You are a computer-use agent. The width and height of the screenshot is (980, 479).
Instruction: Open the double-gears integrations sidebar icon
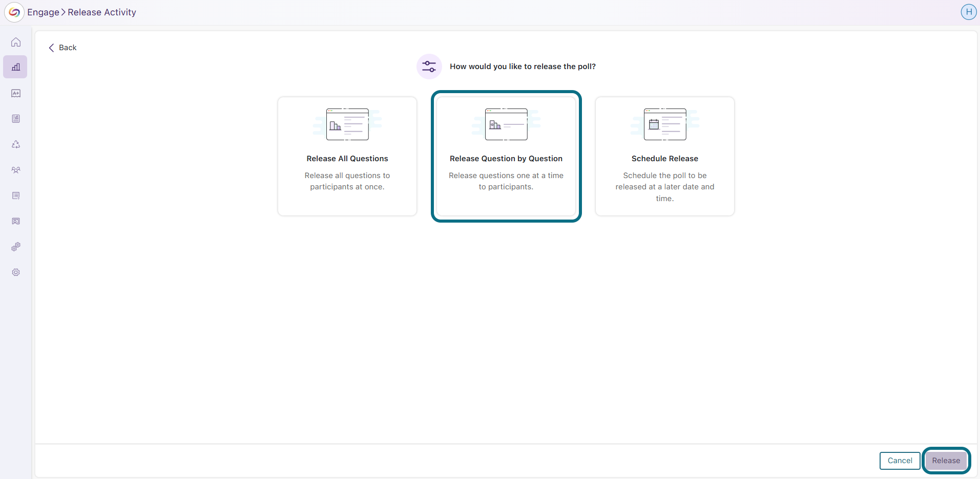16,247
